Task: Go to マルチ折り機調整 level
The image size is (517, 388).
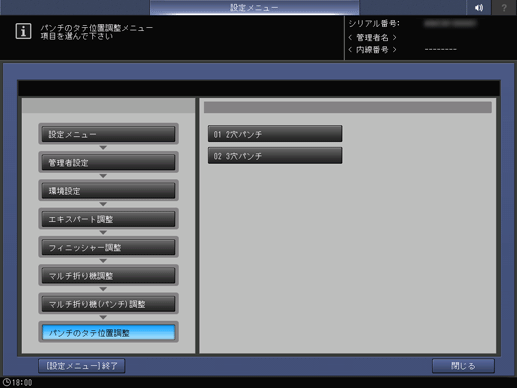Action: (x=108, y=276)
